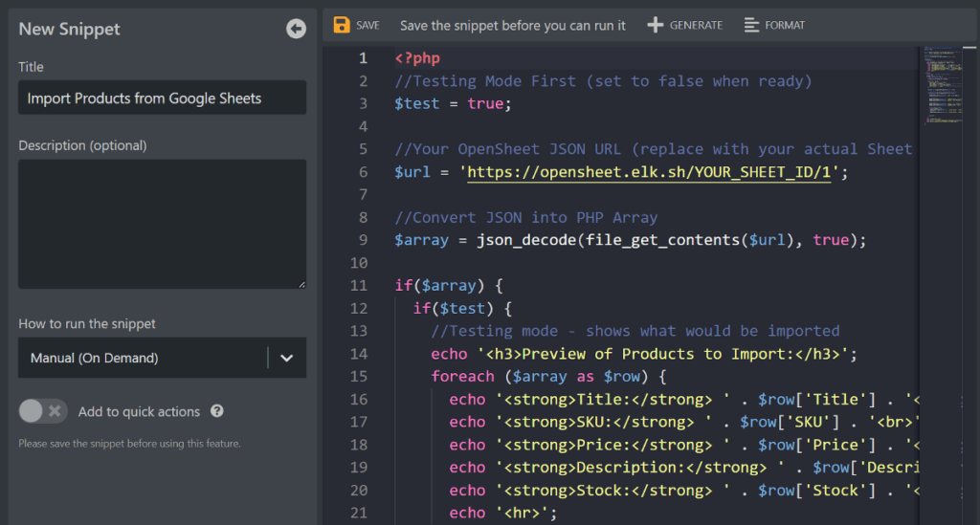Screen dimensions: 980x525
Task: Expand the run method chevron arrow
Action: tap(286, 359)
